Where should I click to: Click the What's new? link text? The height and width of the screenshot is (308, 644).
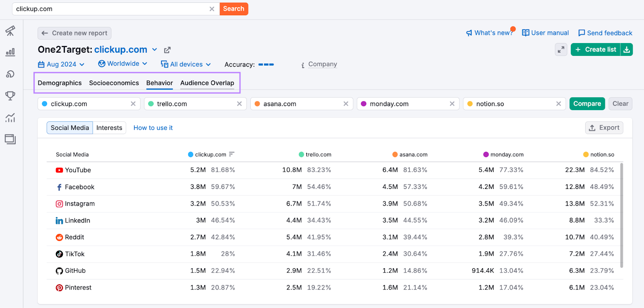click(493, 33)
